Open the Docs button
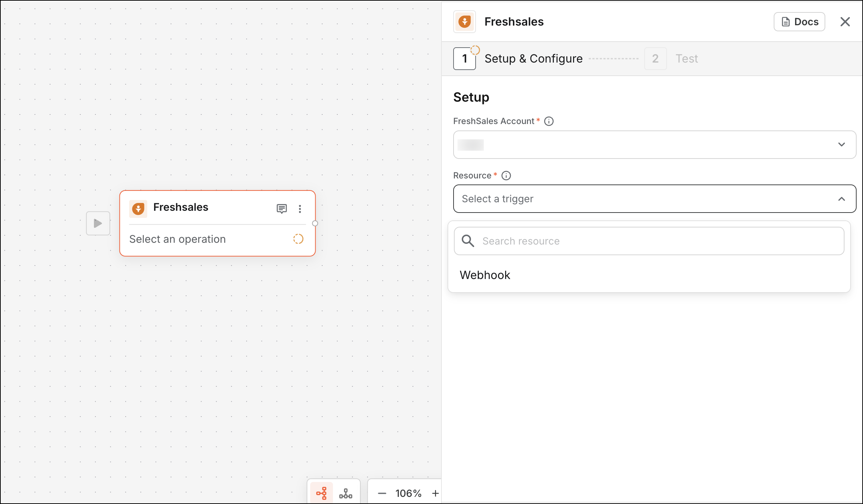This screenshot has height=504, width=863. tap(799, 22)
